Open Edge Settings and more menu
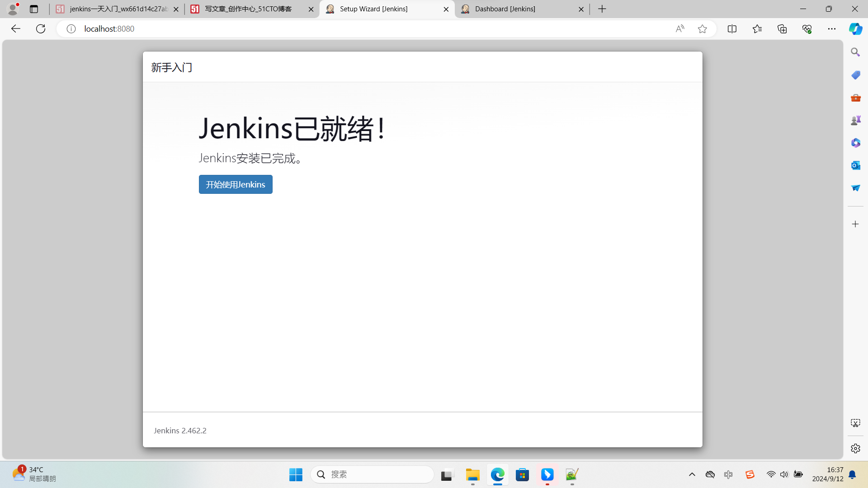This screenshot has height=488, width=868. tap(832, 29)
